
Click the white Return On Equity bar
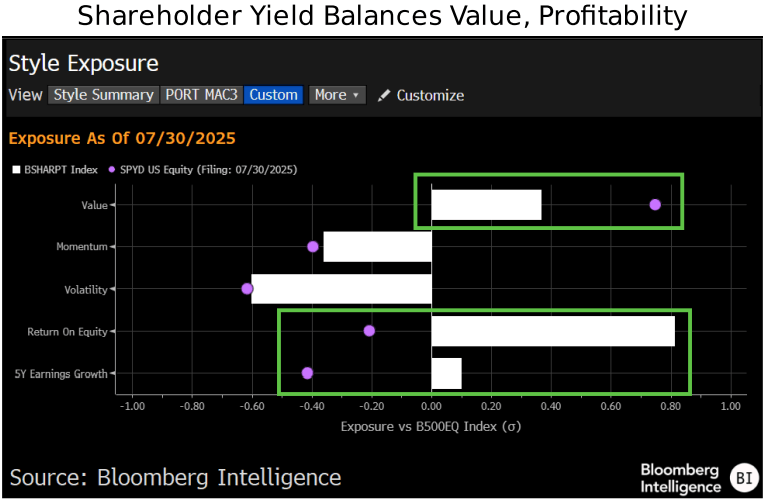pyautogui.click(x=553, y=330)
